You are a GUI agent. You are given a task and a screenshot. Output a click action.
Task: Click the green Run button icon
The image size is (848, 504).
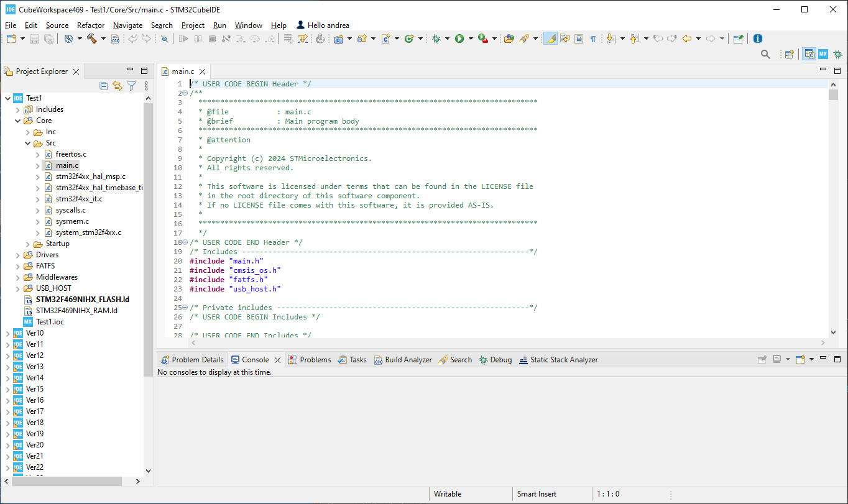pyautogui.click(x=459, y=39)
